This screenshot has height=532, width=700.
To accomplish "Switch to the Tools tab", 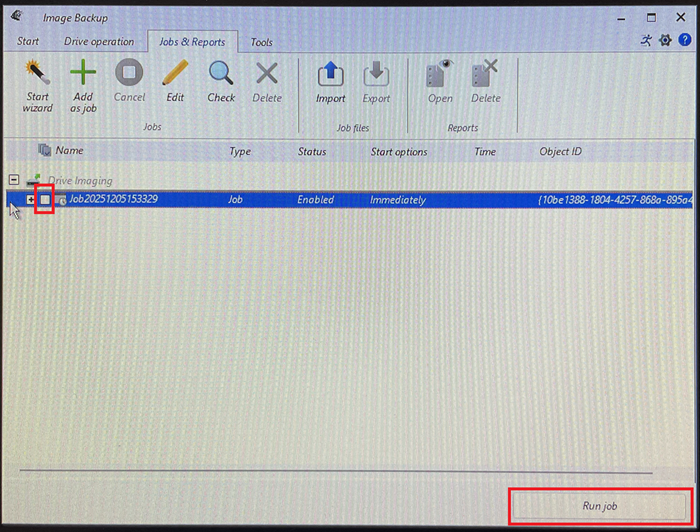I will (x=261, y=42).
